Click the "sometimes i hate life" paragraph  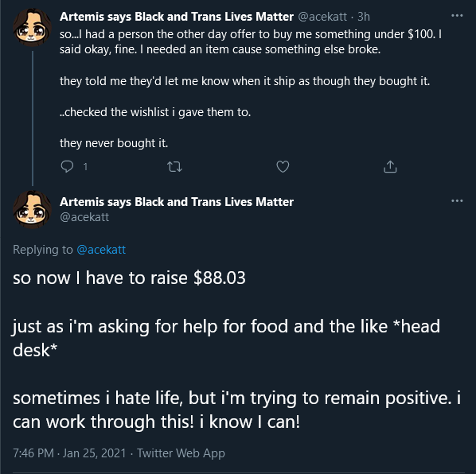(x=236, y=410)
